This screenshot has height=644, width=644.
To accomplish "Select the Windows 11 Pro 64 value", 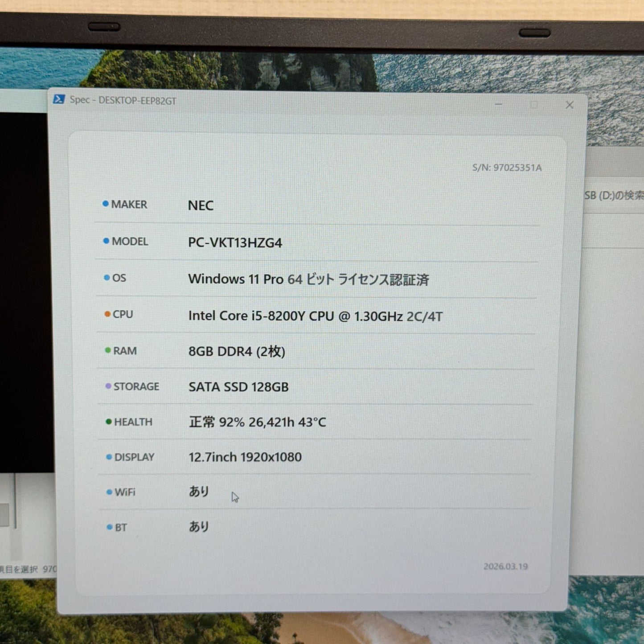I will pyautogui.click(x=308, y=279).
